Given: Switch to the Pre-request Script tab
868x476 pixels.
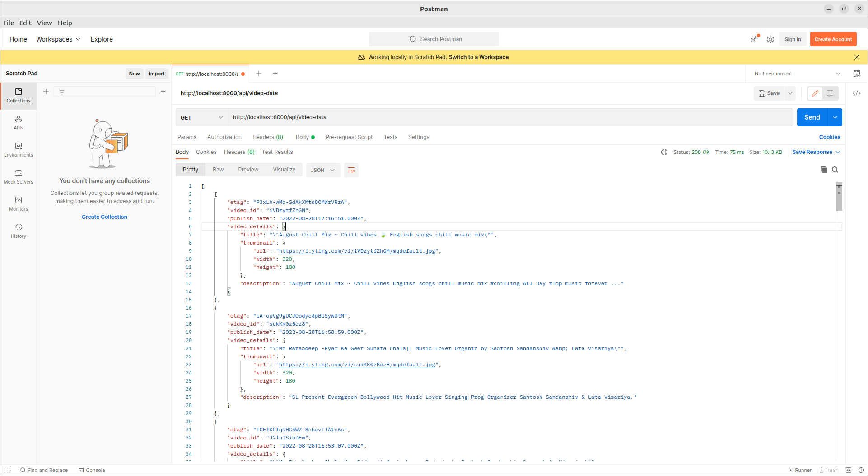Looking at the screenshot, I should coord(349,137).
